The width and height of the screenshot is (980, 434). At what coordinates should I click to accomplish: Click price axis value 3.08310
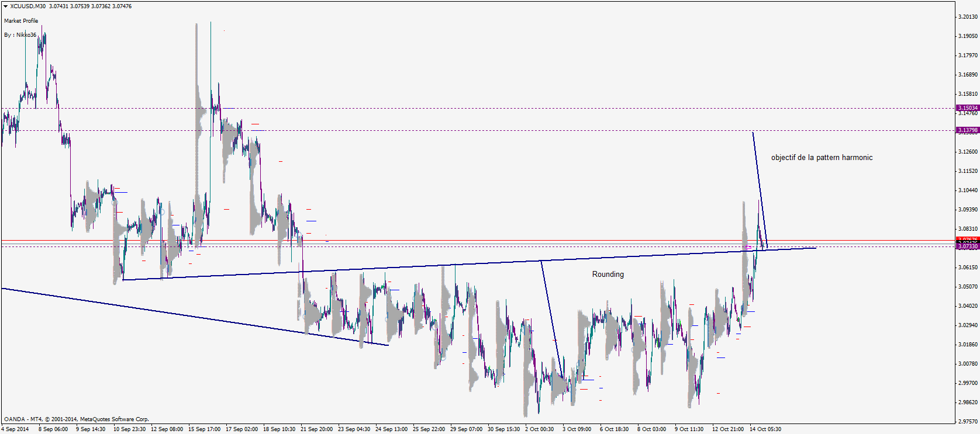click(x=968, y=229)
